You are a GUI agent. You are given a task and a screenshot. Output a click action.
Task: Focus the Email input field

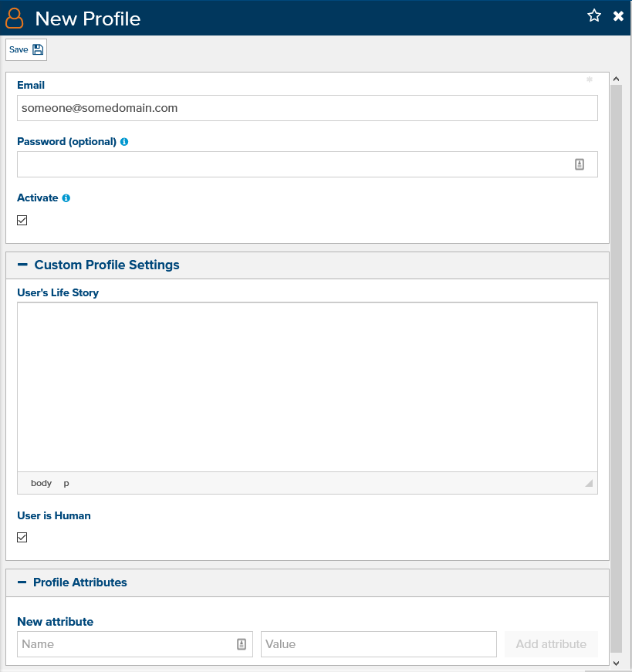[x=307, y=108]
